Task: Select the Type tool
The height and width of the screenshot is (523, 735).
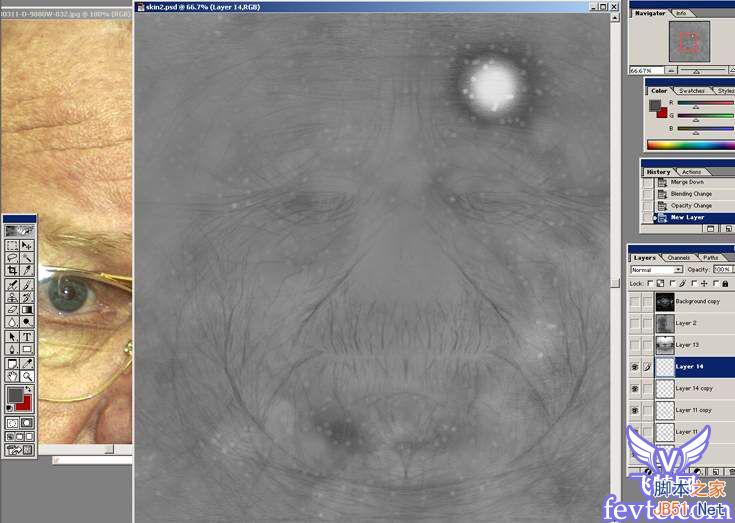Action: 27,336
